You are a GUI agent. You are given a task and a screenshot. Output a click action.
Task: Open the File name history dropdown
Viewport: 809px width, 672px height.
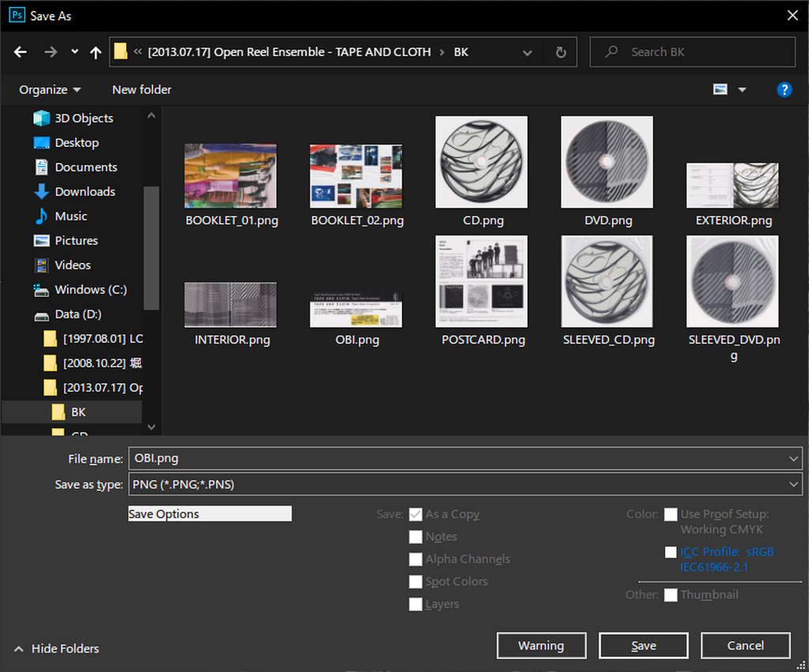(x=793, y=458)
